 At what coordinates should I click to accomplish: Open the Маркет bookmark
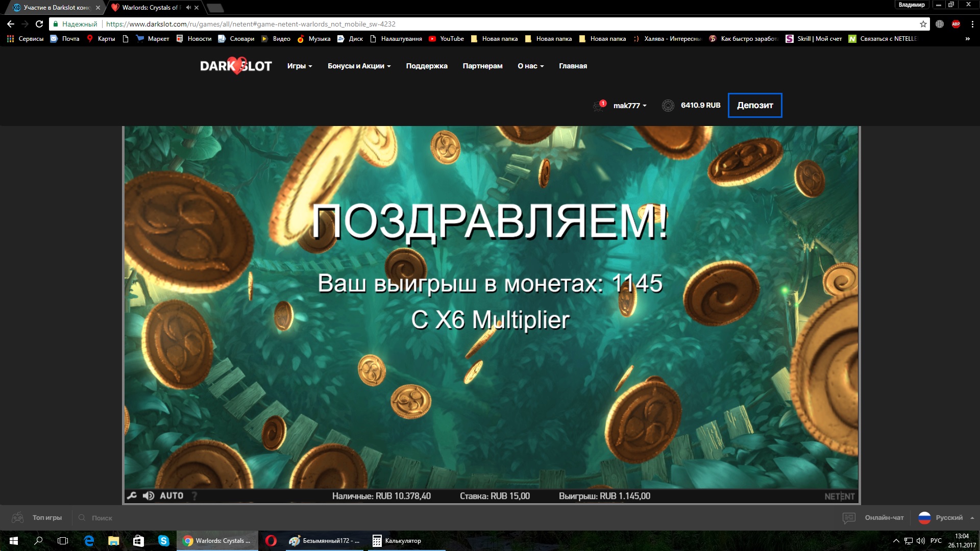click(x=153, y=39)
